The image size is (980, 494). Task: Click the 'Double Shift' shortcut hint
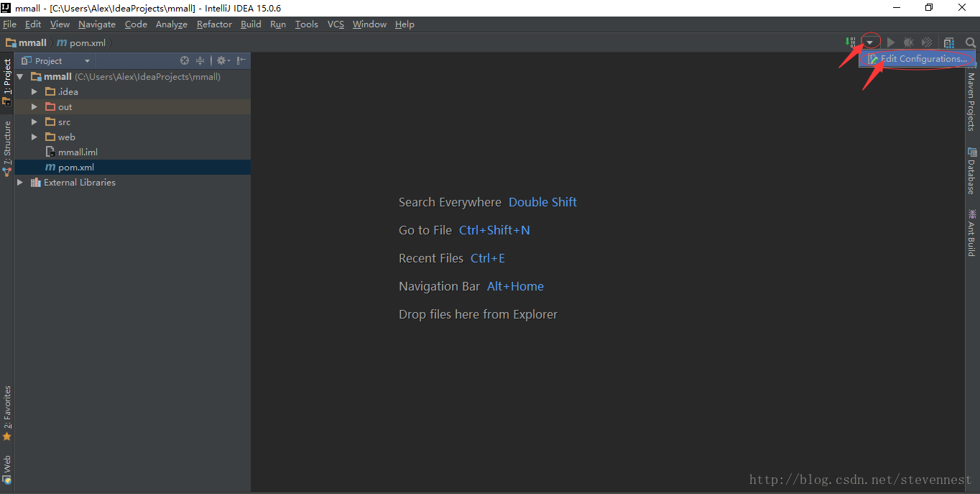coord(542,202)
